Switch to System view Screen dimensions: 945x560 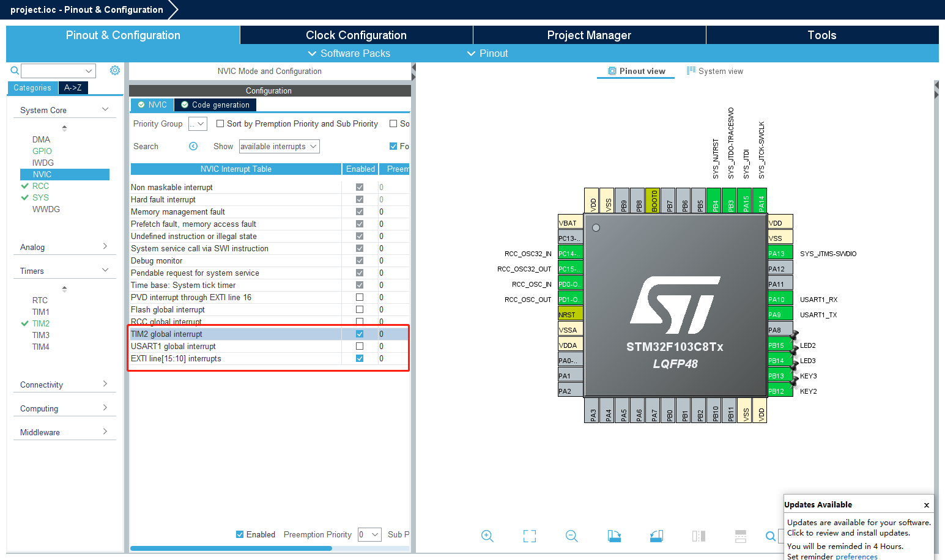tap(715, 72)
